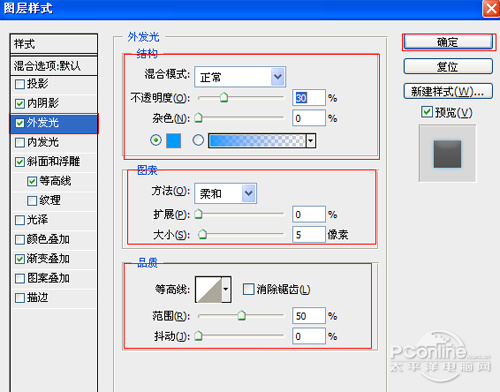Uncheck the 渐变叠加 gradient overlay box
The image size is (500, 392).
[20, 259]
